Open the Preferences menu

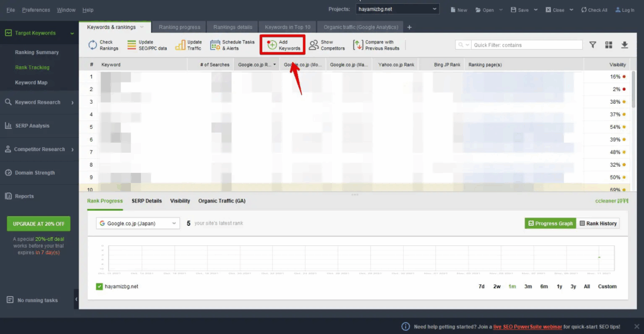(36, 10)
